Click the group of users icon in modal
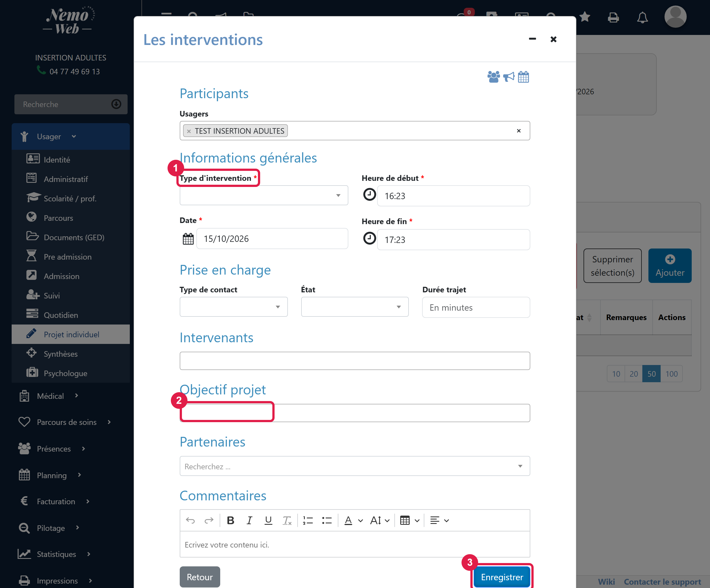 [x=493, y=77]
